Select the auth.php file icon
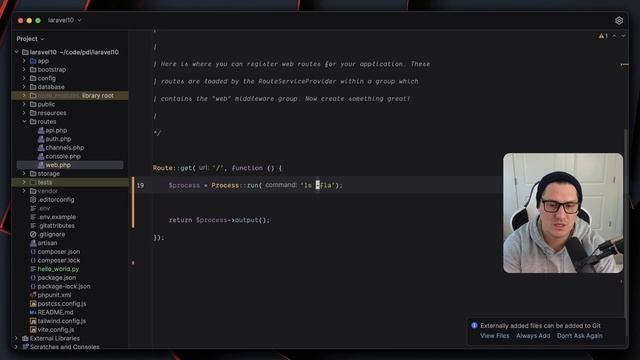This screenshot has height=360, width=640. 41,139
